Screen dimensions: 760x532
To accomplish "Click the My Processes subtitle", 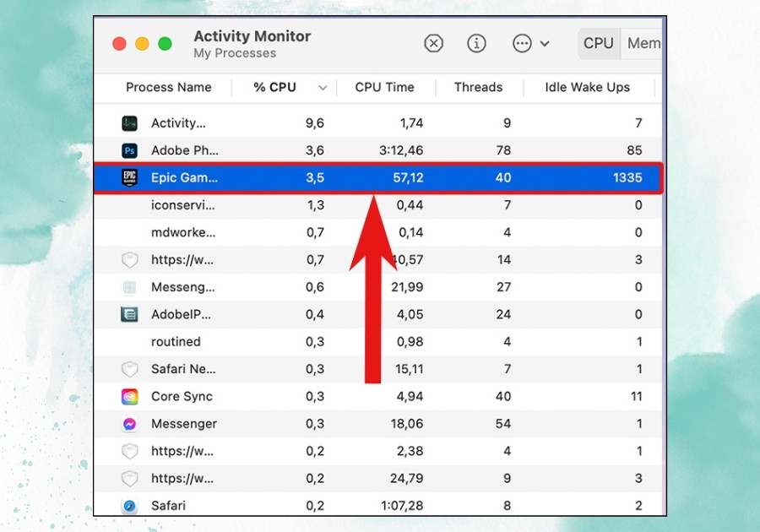I will [235, 53].
